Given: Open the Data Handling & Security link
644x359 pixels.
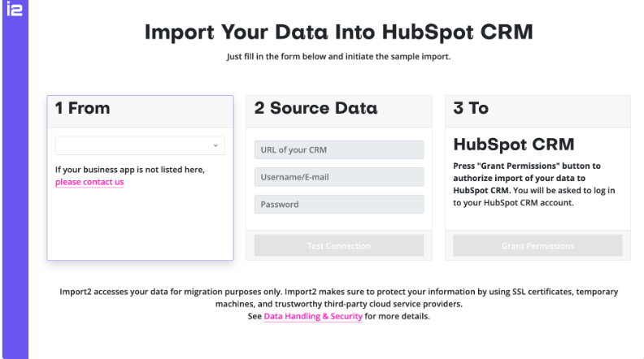Looking at the screenshot, I should (313, 316).
